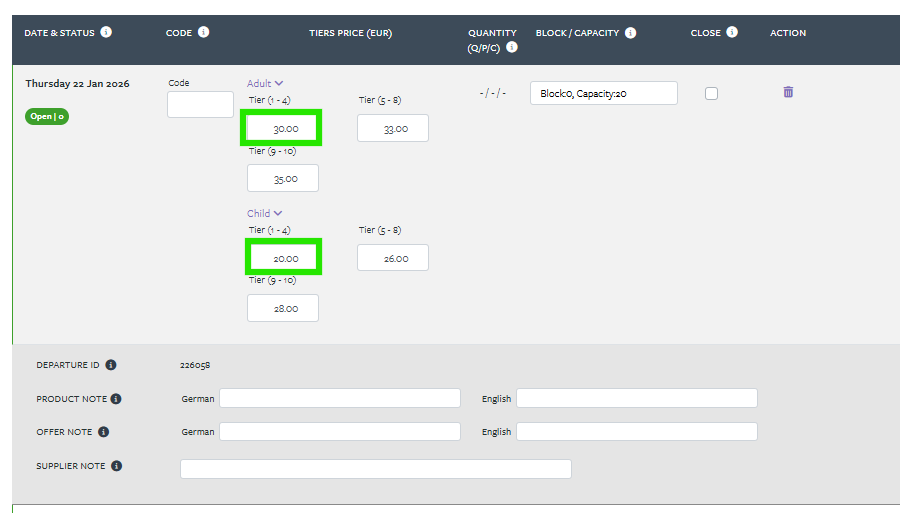Edit Adult Tier (9 - 10) price 35.00
This screenshot has width=920, height=513.
pyautogui.click(x=283, y=178)
